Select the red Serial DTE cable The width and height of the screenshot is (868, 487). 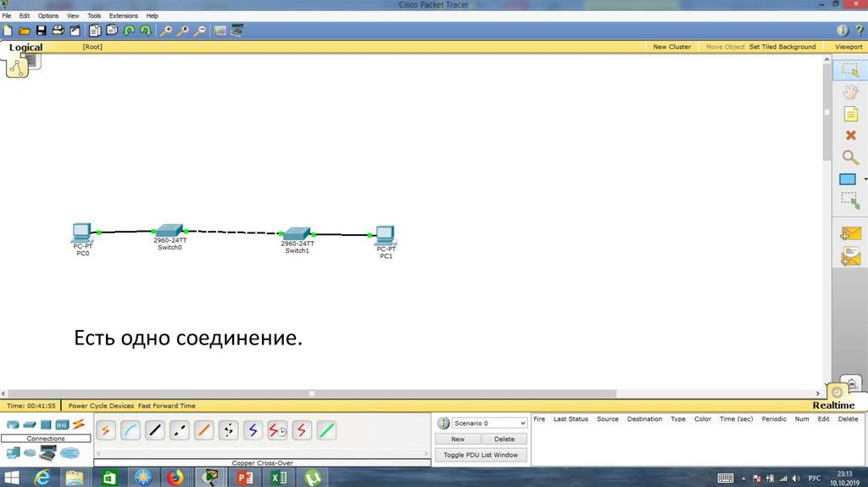click(302, 430)
